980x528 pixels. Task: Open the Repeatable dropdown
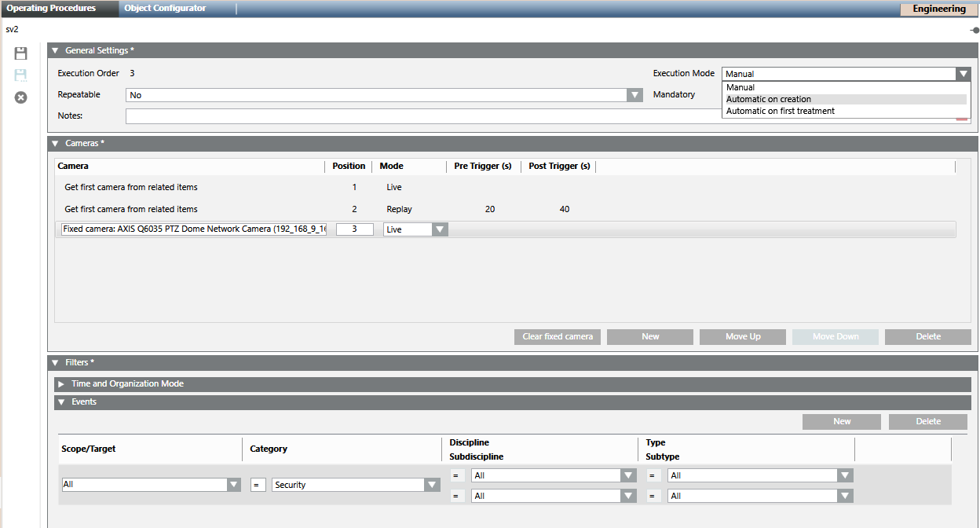pos(634,95)
